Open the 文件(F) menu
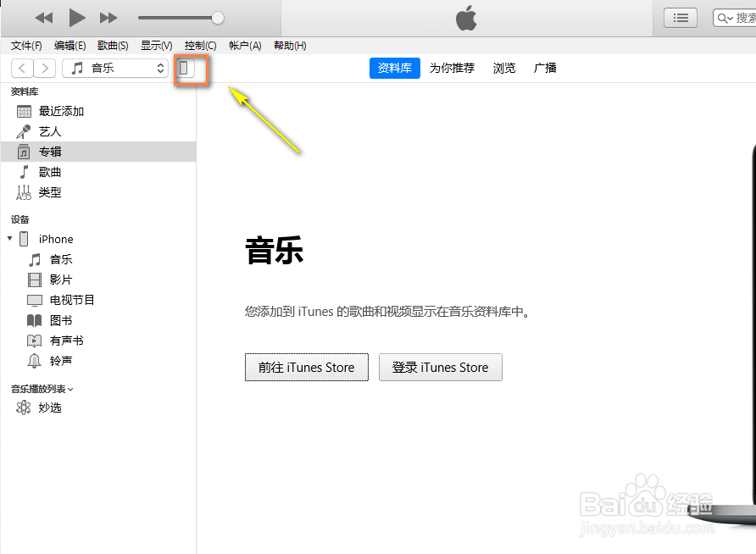The height and width of the screenshot is (554, 756). (26, 45)
